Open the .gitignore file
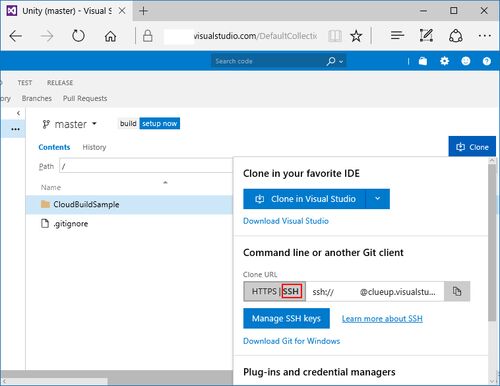The width and height of the screenshot is (500, 386). click(x=71, y=224)
